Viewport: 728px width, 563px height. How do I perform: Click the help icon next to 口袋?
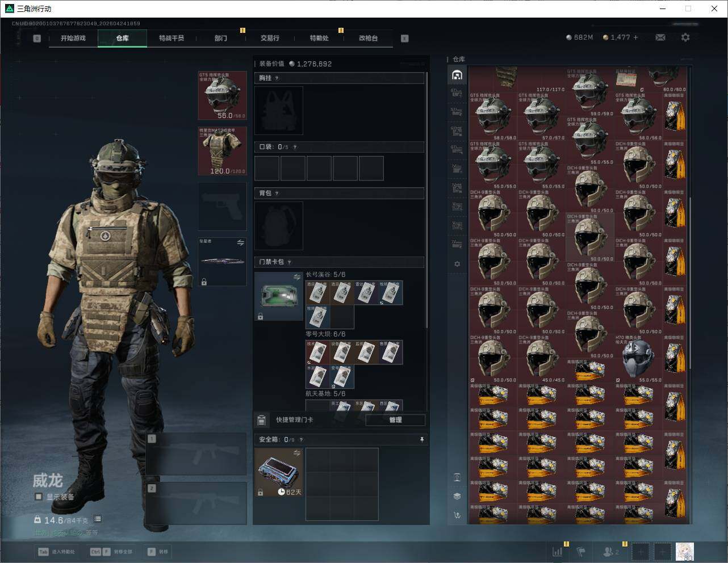coord(294,147)
